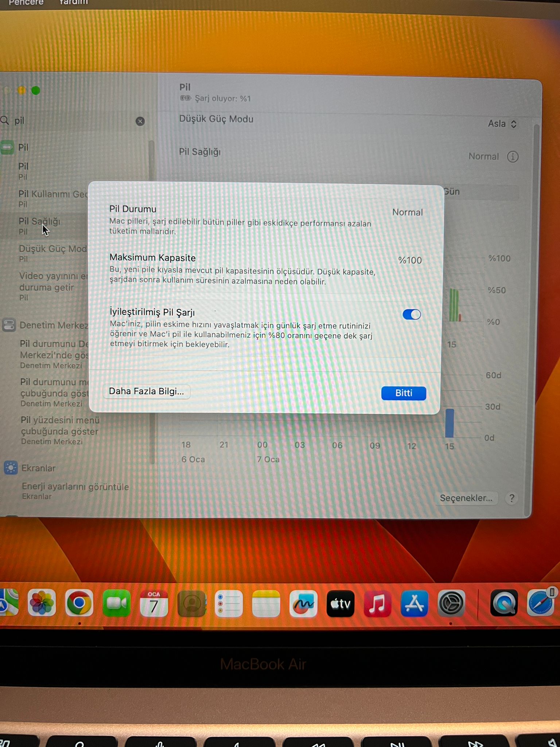
Task: Click the magnifier icon in the search field
Action: (x=5, y=120)
